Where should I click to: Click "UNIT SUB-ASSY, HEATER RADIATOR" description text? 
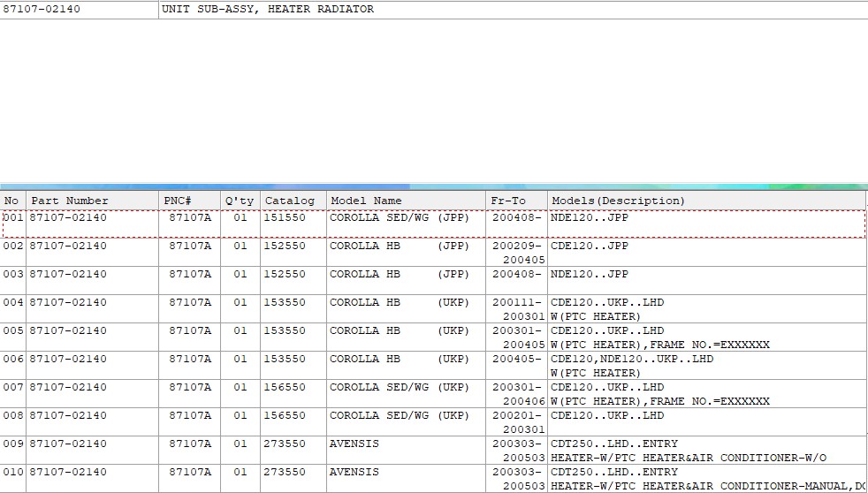coord(268,9)
